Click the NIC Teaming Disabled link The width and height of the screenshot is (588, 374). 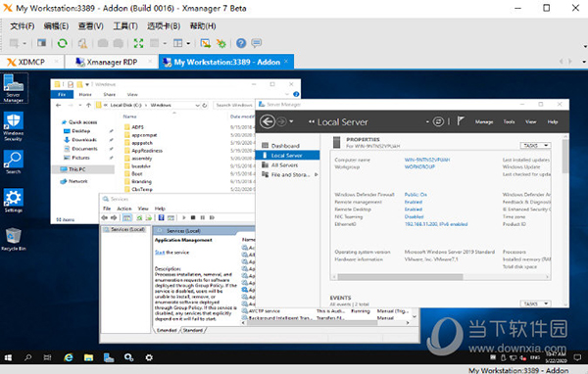click(414, 216)
